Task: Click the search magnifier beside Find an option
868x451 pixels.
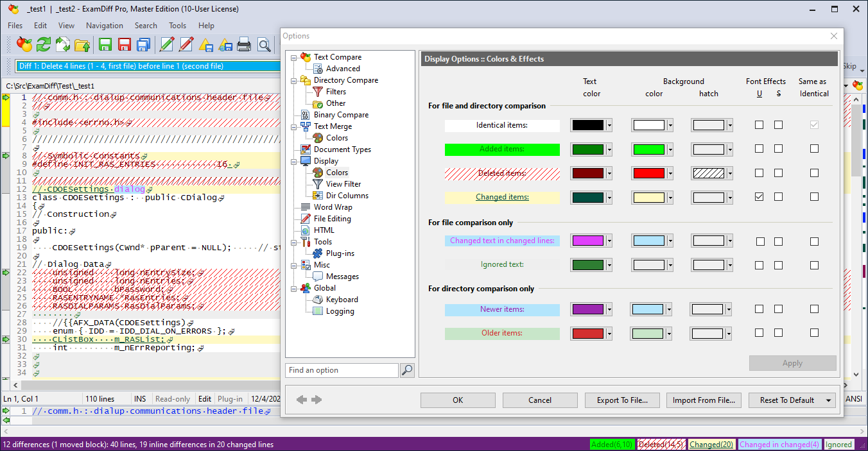Action: point(407,370)
